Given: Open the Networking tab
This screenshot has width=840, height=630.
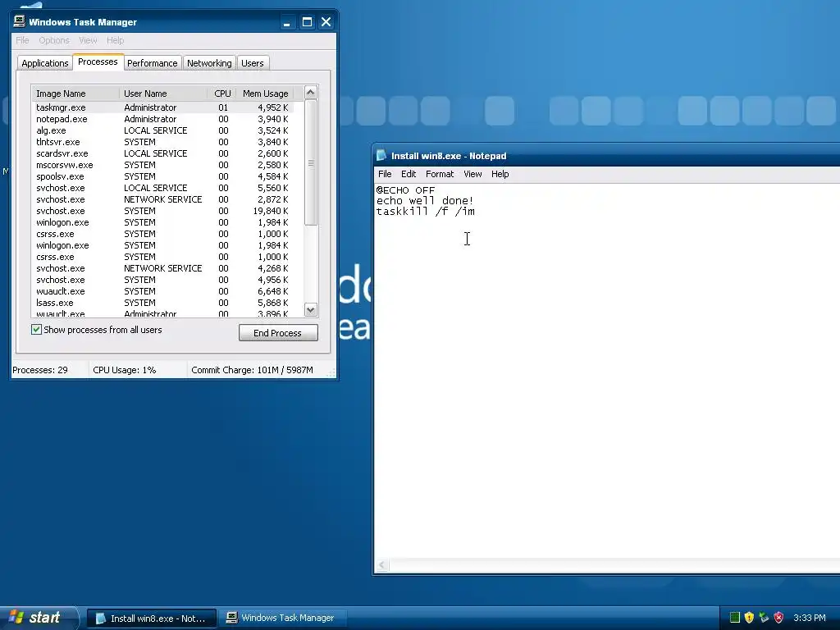Looking at the screenshot, I should 209,63.
